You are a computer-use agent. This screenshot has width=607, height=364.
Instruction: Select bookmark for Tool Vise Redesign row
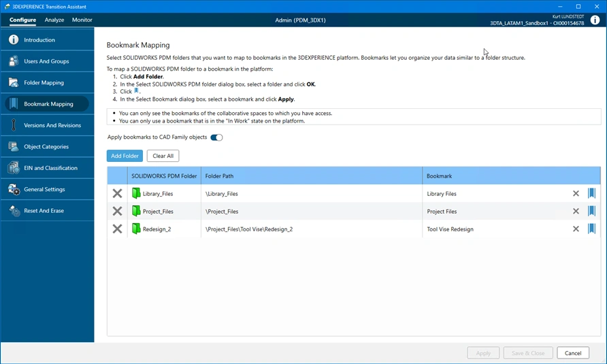[x=591, y=229]
